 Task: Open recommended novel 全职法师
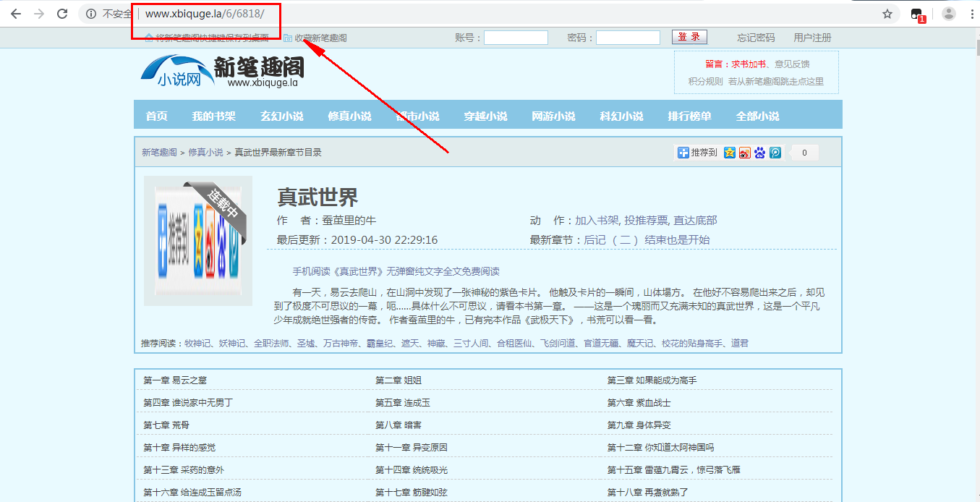(x=271, y=343)
